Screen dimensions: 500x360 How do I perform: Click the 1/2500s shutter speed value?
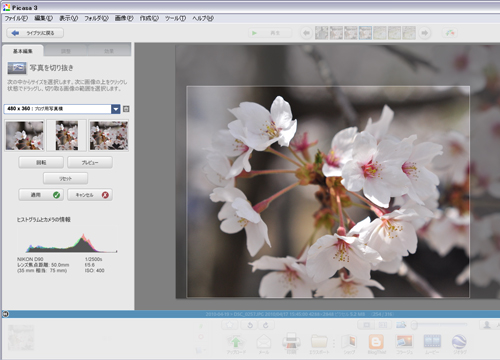click(x=93, y=259)
